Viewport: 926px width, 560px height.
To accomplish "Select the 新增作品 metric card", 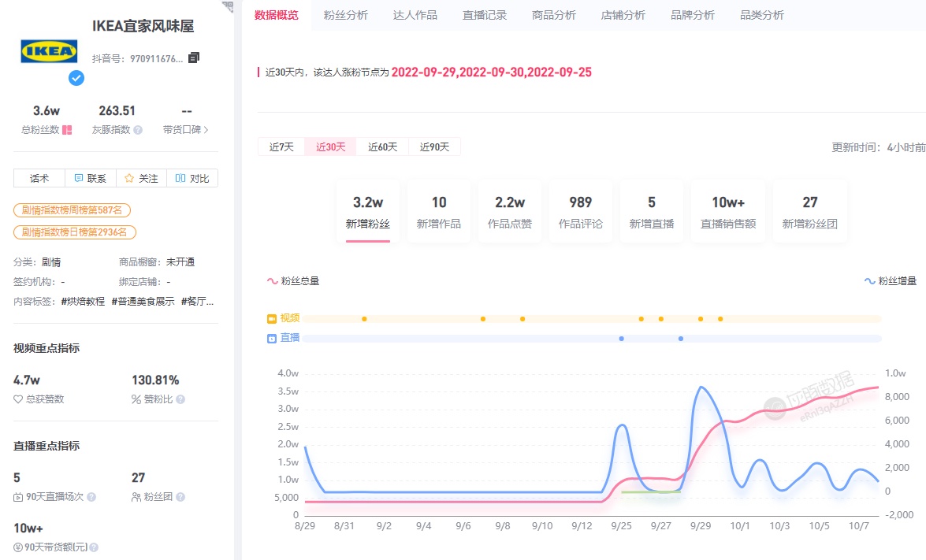I will click(x=439, y=211).
